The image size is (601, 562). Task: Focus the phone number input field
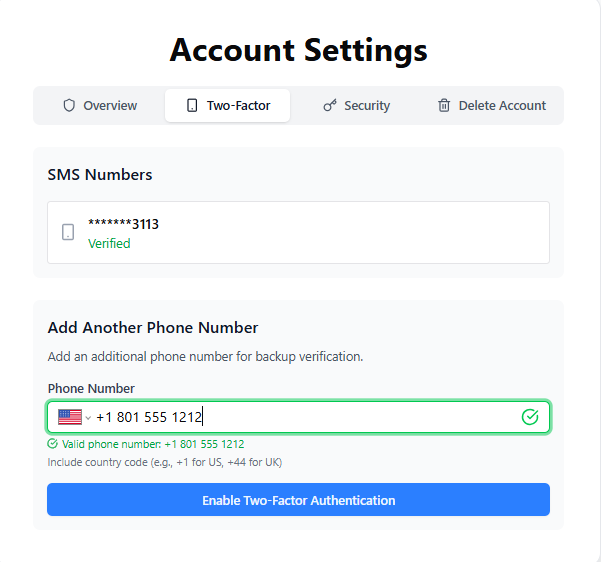(300, 417)
